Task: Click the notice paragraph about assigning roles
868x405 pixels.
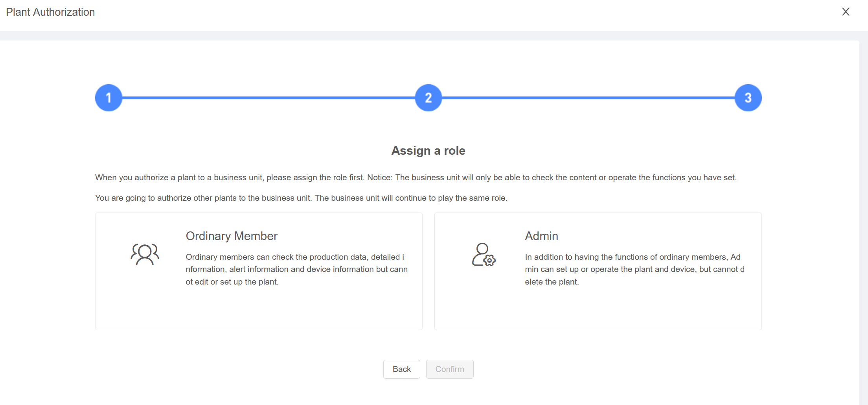Action: coord(416,178)
